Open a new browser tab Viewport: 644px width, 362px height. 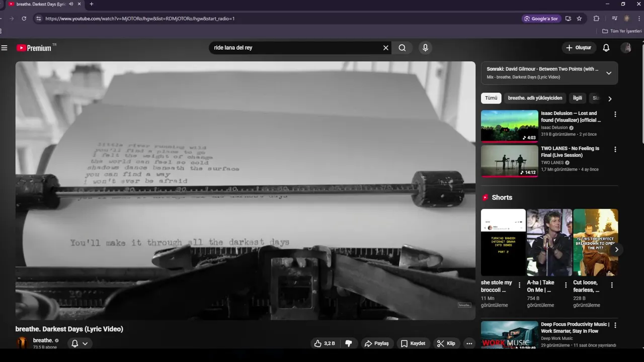(91, 4)
